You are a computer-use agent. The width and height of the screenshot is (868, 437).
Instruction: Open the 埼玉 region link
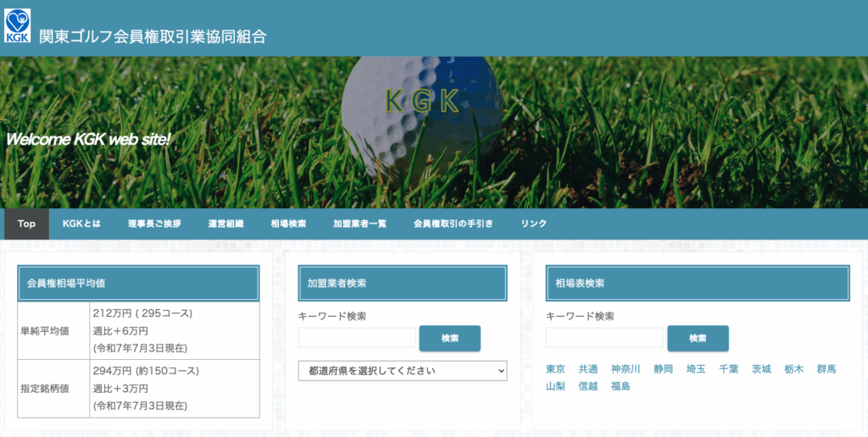click(696, 369)
